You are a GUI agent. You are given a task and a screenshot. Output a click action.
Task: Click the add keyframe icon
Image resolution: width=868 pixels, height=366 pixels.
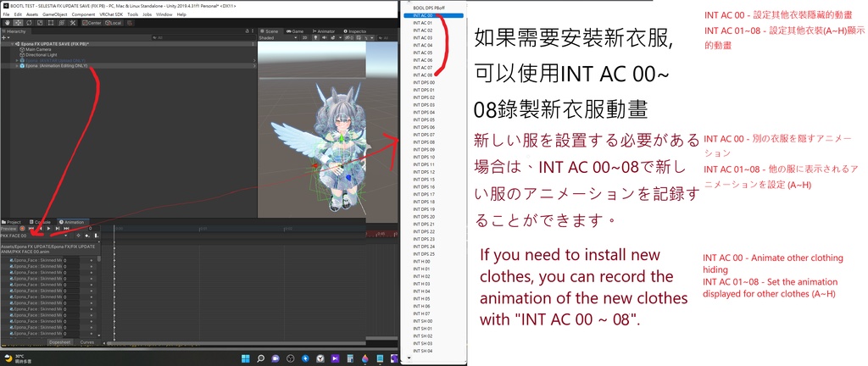(87, 236)
